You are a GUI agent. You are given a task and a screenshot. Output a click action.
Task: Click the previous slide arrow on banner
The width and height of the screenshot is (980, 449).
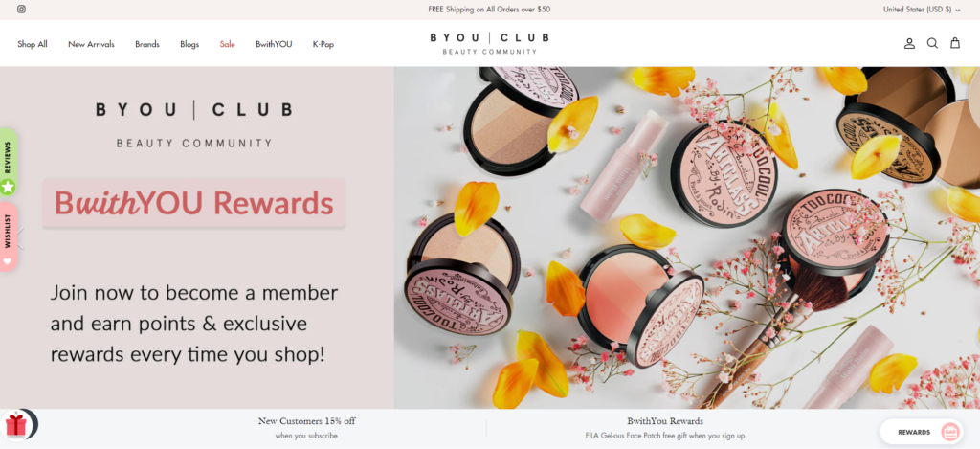[21, 238]
